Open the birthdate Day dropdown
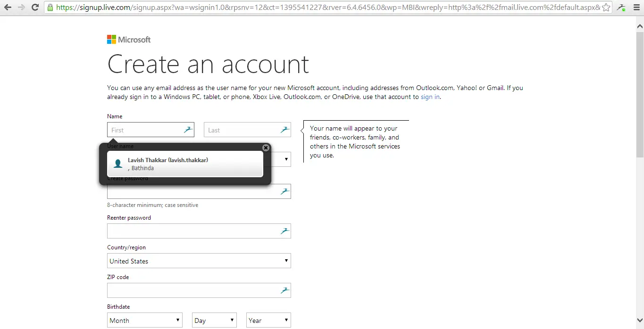644x329 pixels. pos(214,320)
